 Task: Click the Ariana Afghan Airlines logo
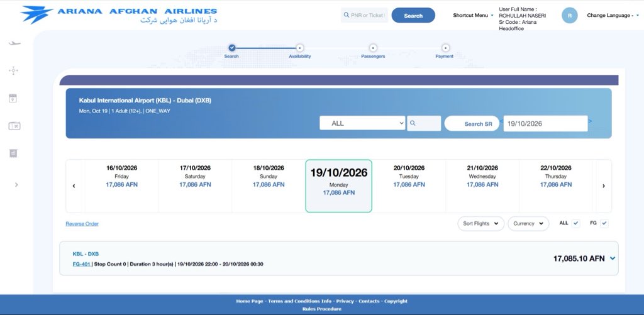(119, 15)
